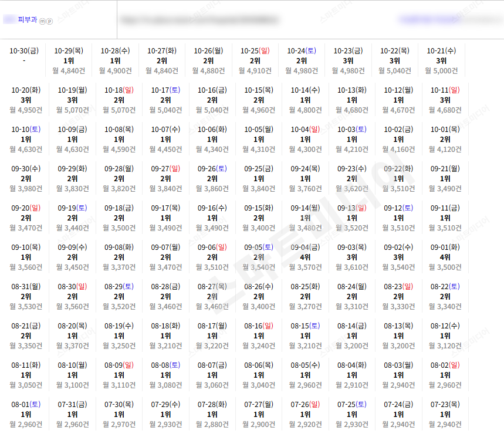504x434 pixels.
Task: Select the 10-20(화) date label
Action: 26,90
